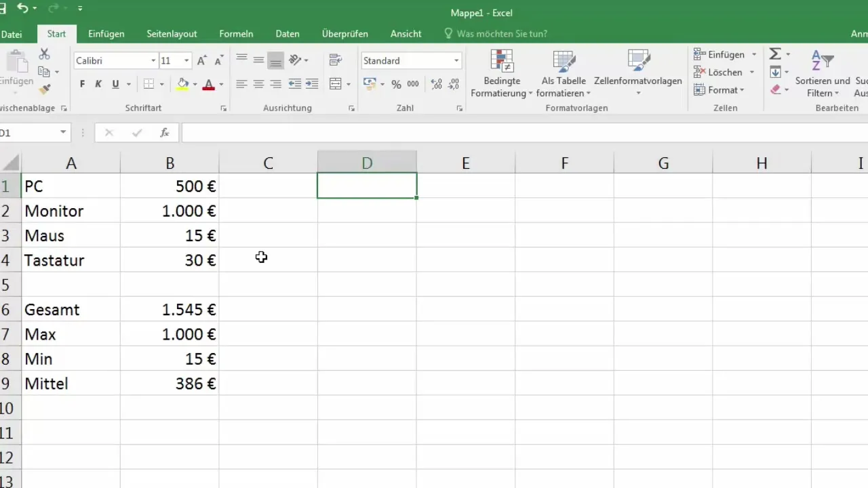Viewport: 868px width, 488px height.
Task: Copy selection using the copy icon
Action: (45, 72)
